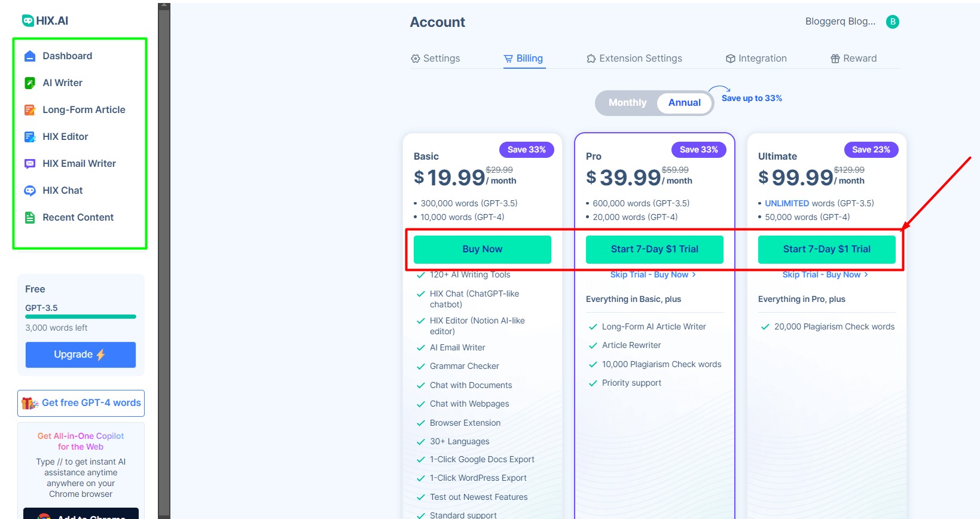The image size is (980, 519).
Task: Open the Integration tab
Action: tap(756, 59)
